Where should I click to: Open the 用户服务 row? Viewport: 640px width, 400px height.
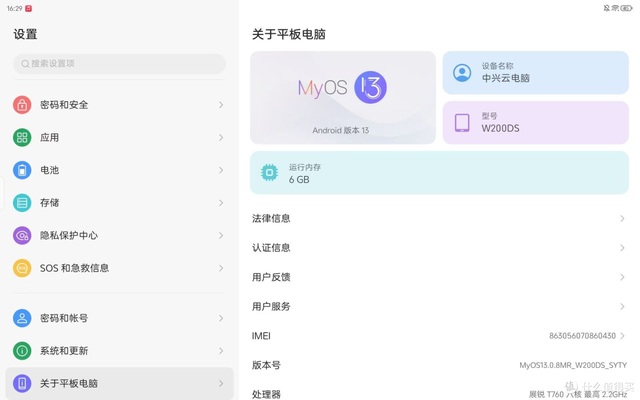[439, 307]
